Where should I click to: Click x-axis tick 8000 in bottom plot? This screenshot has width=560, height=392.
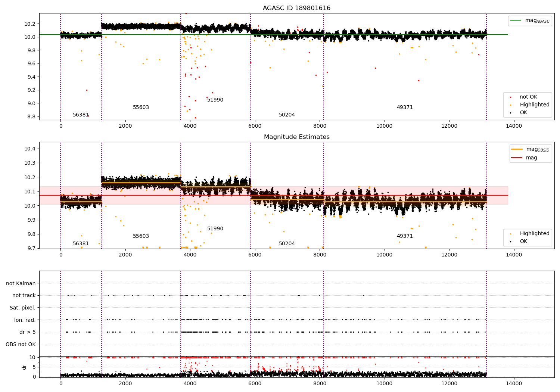tap(320, 384)
